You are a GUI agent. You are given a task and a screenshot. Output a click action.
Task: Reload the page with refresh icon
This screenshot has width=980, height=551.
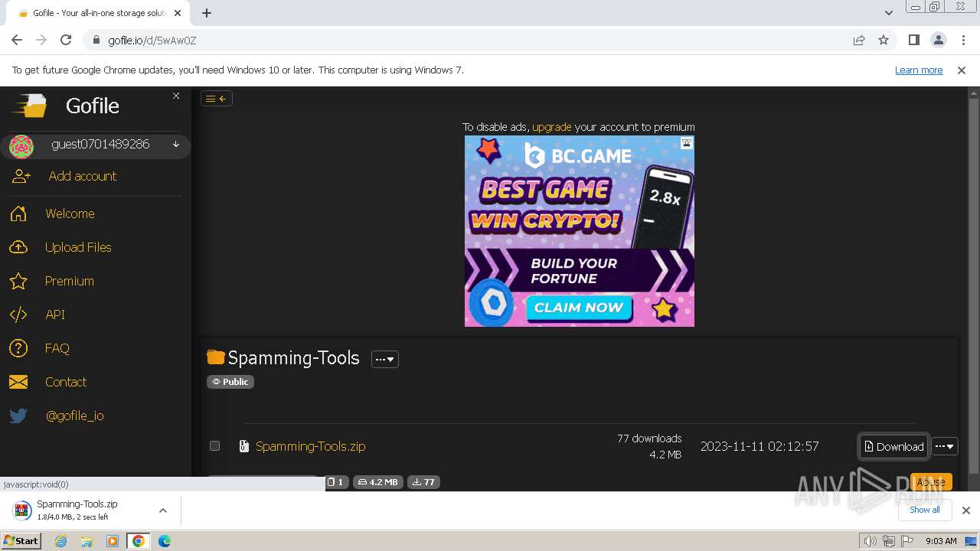coord(66,40)
